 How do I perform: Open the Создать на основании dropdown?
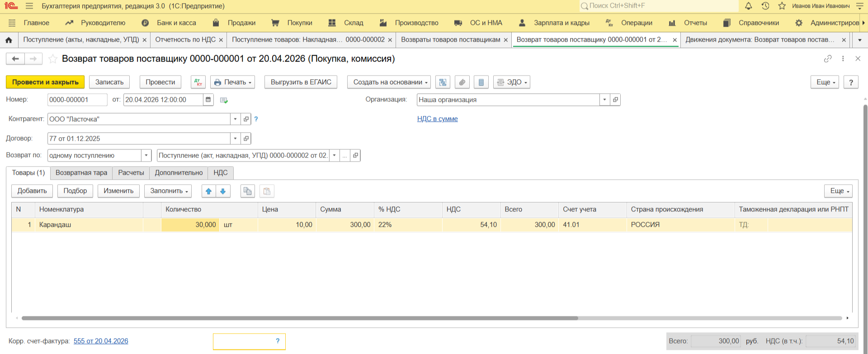point(388,82)
